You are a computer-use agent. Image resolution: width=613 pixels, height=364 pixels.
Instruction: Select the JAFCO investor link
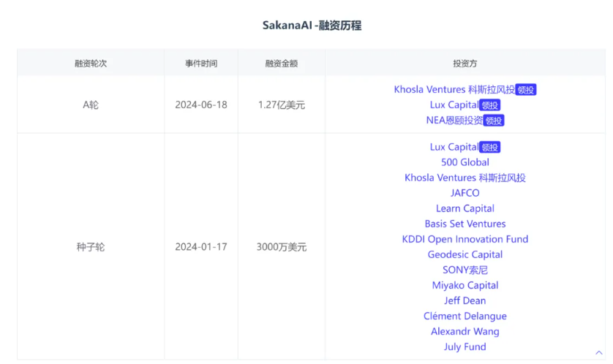465,193
